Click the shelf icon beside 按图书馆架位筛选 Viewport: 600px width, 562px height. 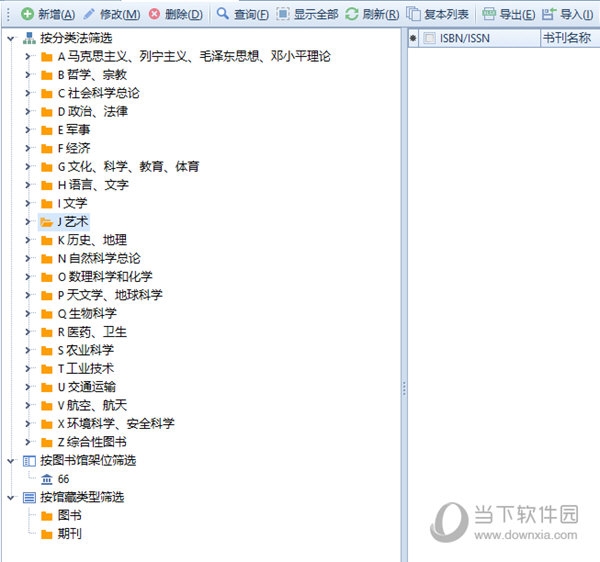[x=29, y=461]
